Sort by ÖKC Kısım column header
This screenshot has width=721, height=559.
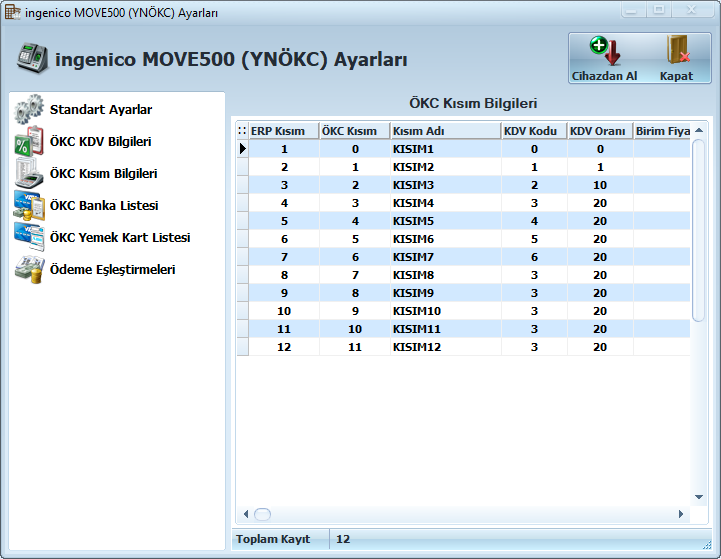(355, 131)
